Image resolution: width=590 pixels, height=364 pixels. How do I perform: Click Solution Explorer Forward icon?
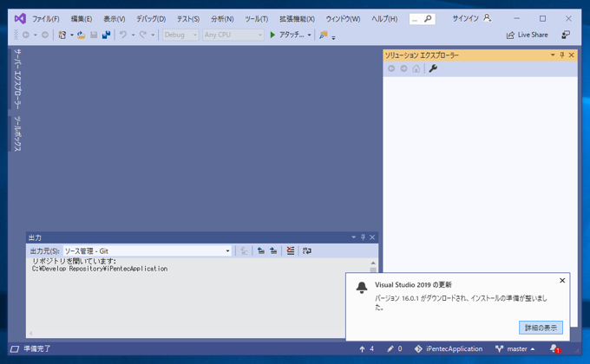(x=403, y=68)
